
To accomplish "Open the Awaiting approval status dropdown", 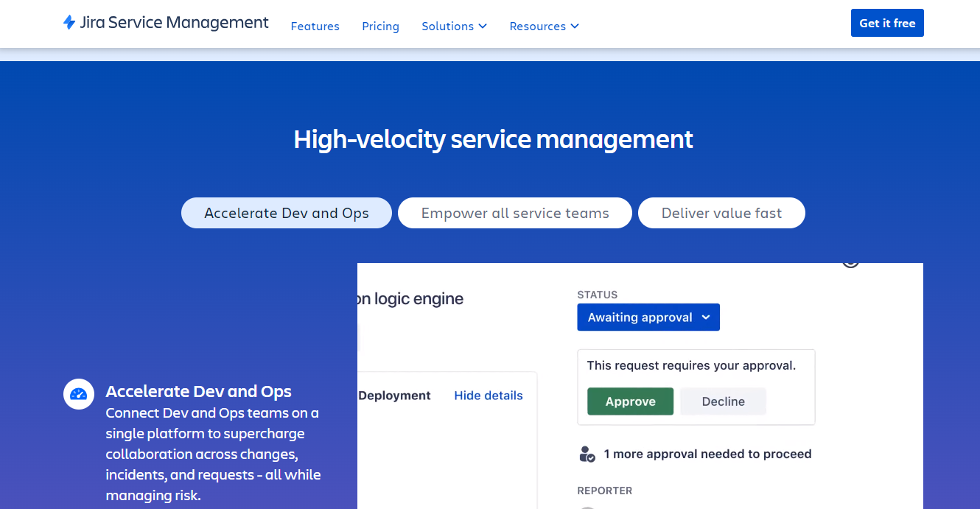I will click(648, 317).
